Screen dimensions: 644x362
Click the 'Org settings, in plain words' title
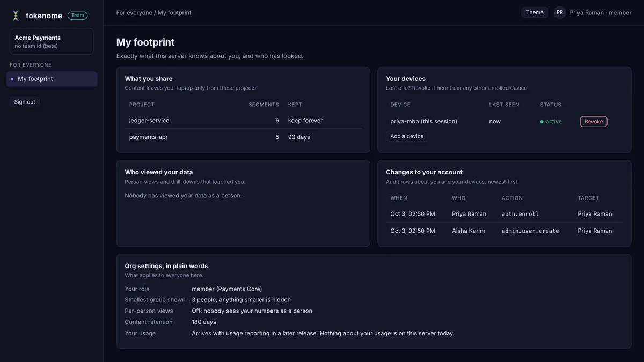click(166, 266)
